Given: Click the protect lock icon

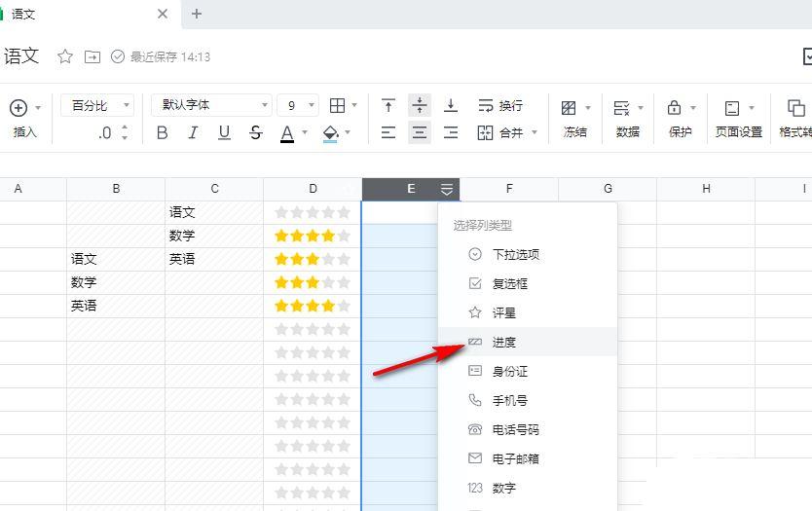Looking at the screenshot, I should point(674,108).
